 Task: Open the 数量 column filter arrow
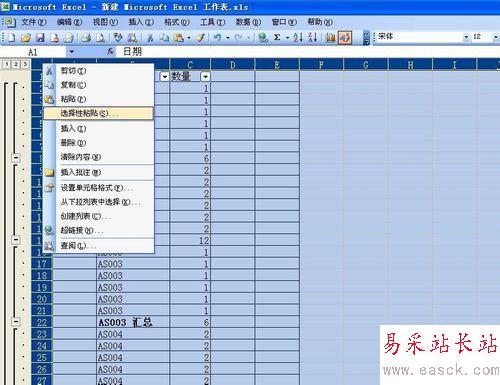click(x=205, y=77)
